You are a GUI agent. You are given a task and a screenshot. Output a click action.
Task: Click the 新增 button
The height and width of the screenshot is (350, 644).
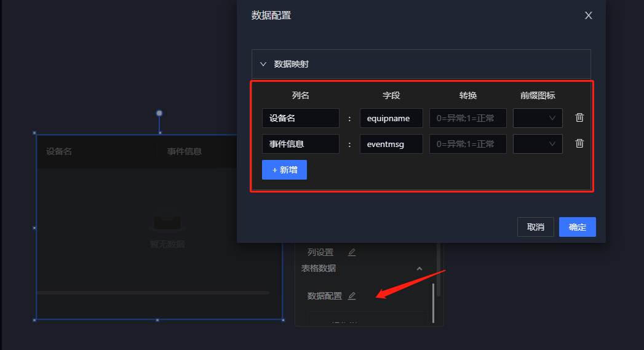(284, 170)
